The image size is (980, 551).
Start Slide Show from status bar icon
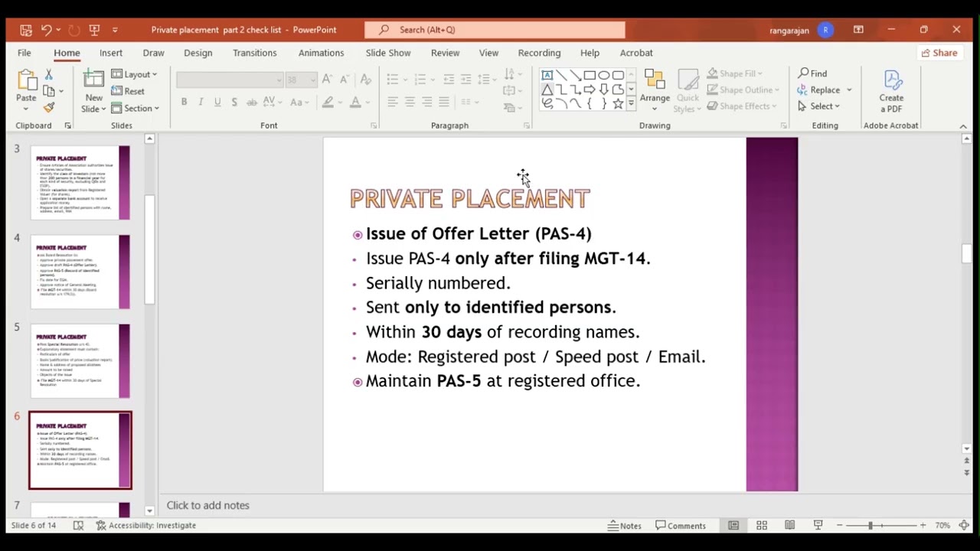(x=818, y=525)
